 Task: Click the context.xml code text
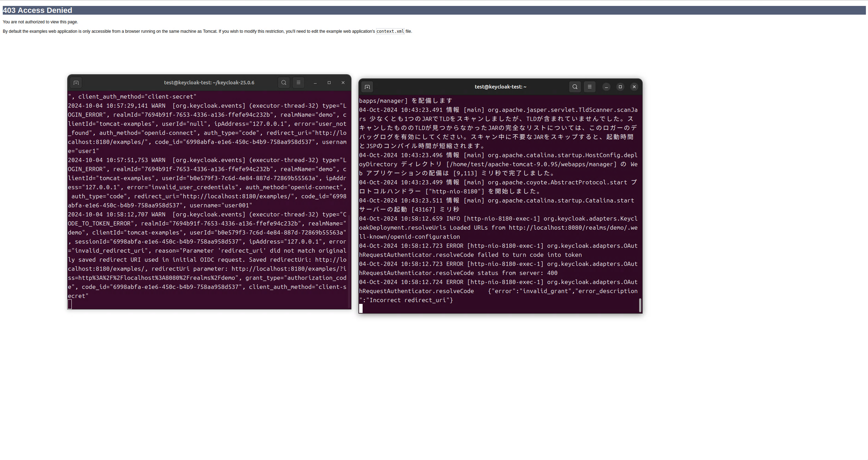coord(390,31)
